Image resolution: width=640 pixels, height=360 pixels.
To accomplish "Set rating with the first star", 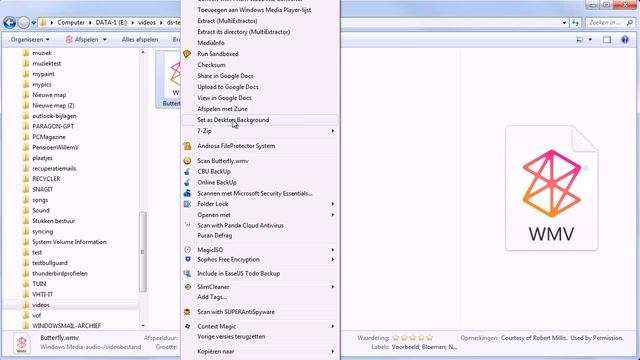I will click(396, 338).
